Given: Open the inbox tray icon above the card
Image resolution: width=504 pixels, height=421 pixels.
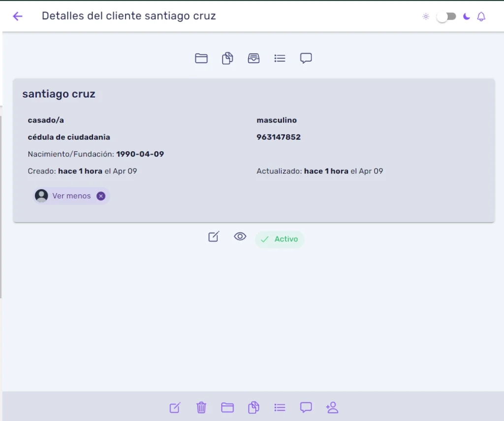Looking at the screenshot, I should [253, 58].
